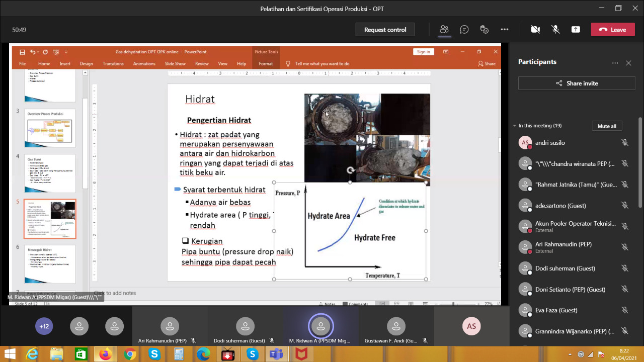
Task: Toggle mic icon for Rahmat Jatnika (Tamu)
Action: click(x=625, y=185)
